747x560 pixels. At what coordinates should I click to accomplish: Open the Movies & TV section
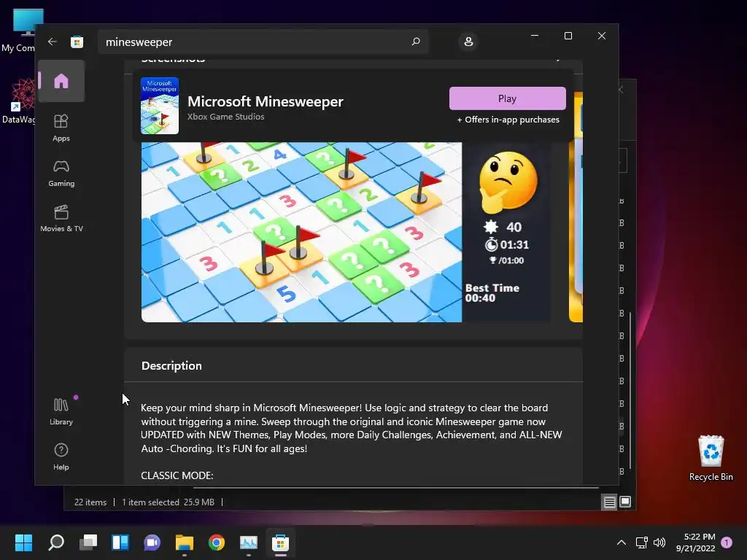point(61,218)
